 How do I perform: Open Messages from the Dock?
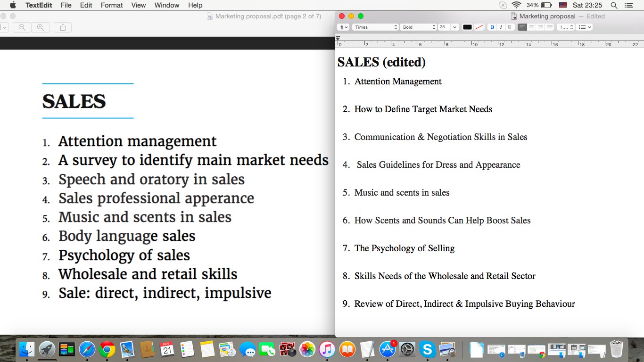[x=248, y=349]
